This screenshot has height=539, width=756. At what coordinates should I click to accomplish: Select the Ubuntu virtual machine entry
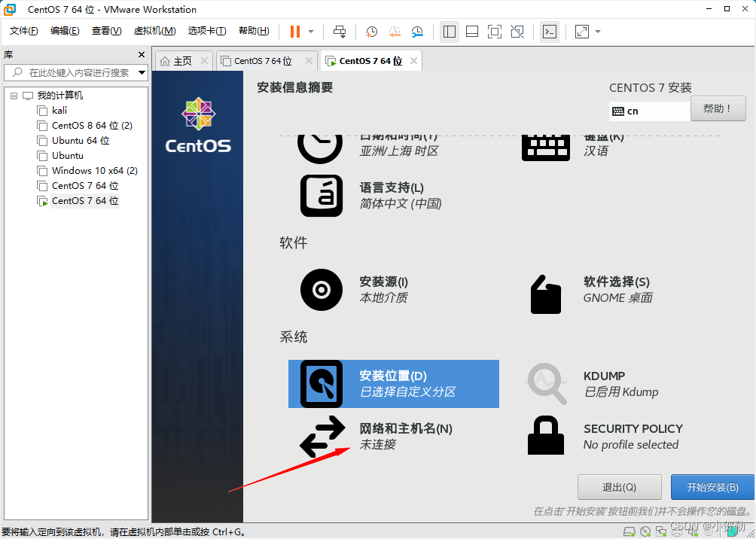pos(68,155)
